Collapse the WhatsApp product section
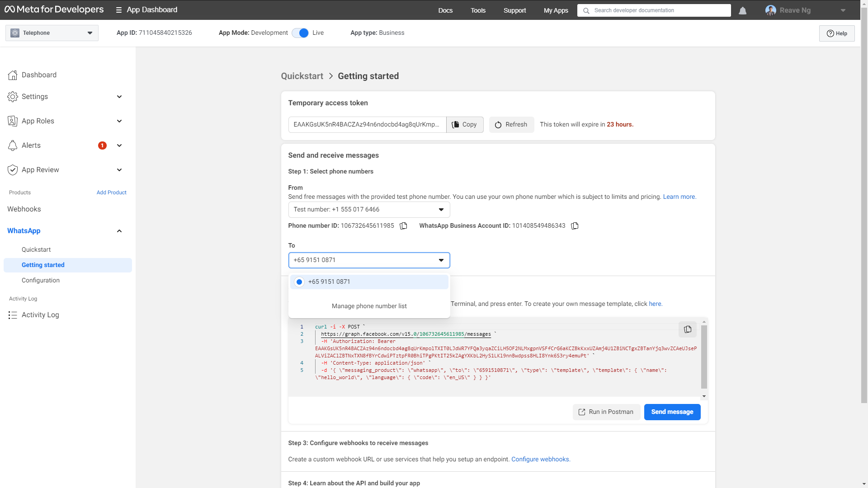Image resolution: width=868 pixels, height=488 pixels. tap(119, 231)
